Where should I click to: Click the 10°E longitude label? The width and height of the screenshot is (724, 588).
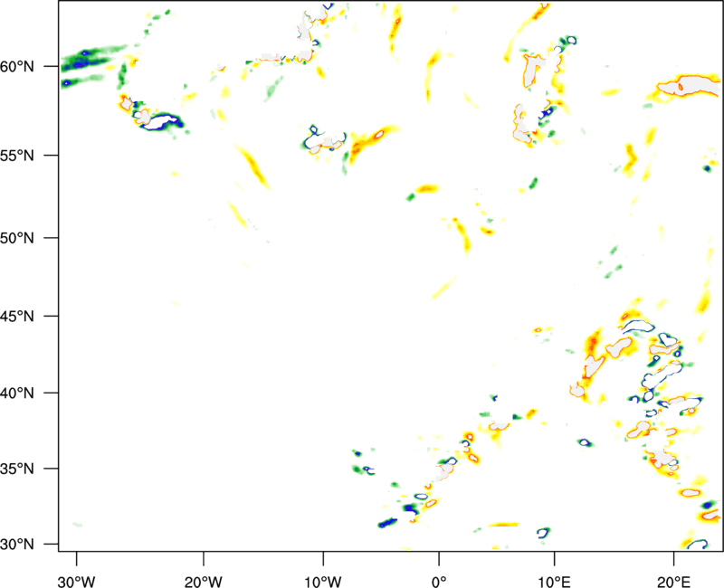(x=553, y=582)
